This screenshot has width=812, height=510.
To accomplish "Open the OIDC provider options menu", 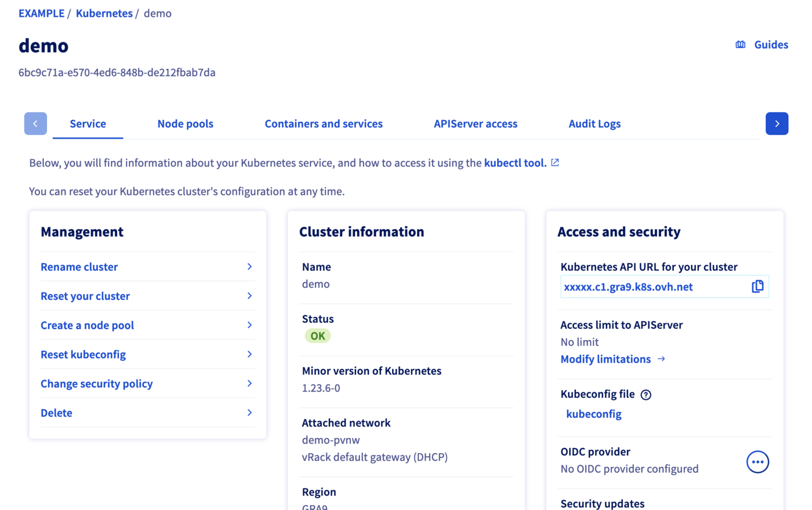I will pyautogui.click(x=757, y=462).
